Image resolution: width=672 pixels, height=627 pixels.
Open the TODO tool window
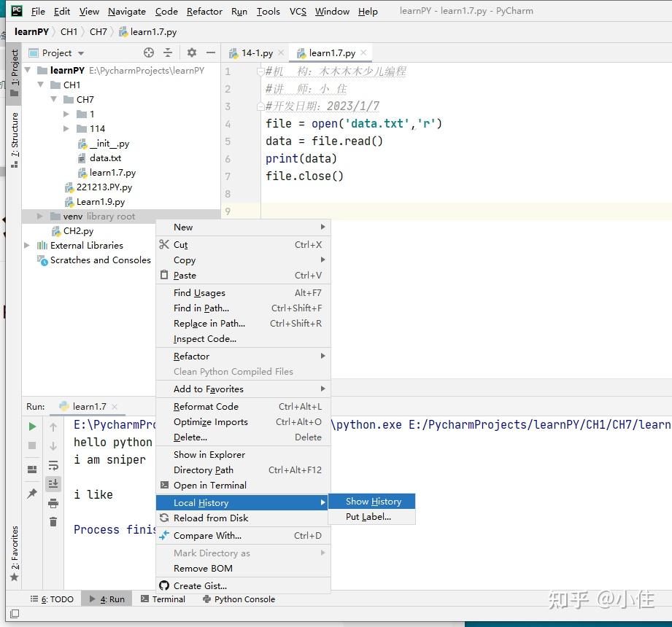coord(51,599)
